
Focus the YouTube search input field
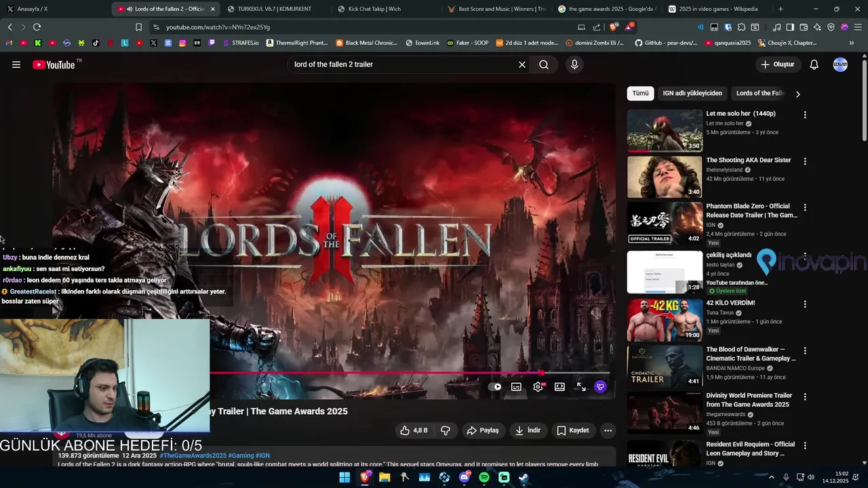pos(403,64)
